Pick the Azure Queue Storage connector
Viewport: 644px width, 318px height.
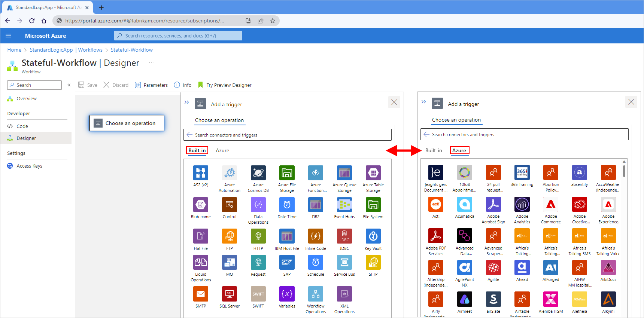coord(344,173)
